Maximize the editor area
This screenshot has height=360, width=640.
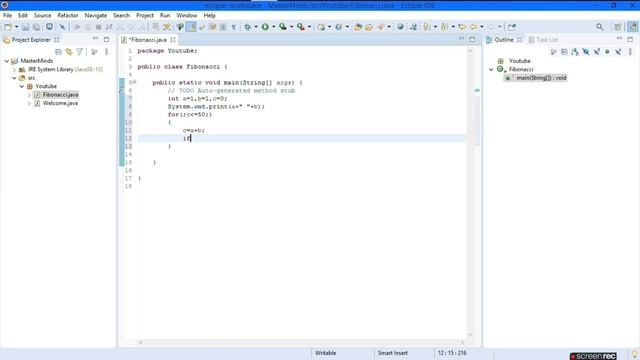point(472,39)
